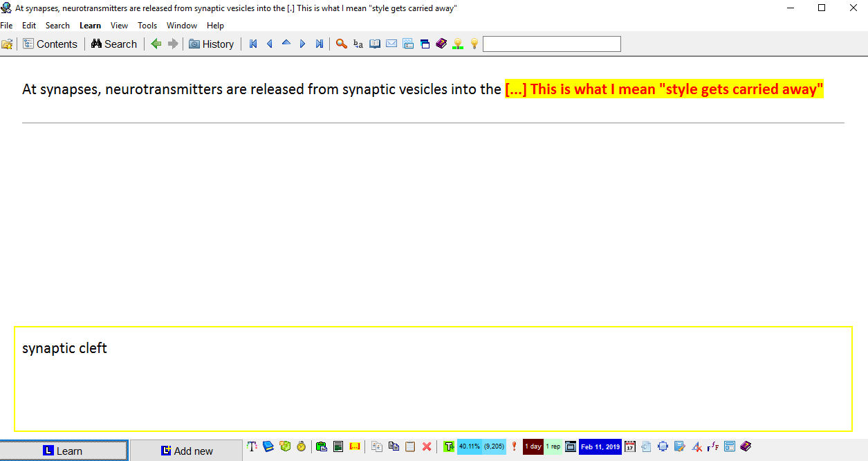Jump to the first element
The image size is (868, 461).
[253, 44]
